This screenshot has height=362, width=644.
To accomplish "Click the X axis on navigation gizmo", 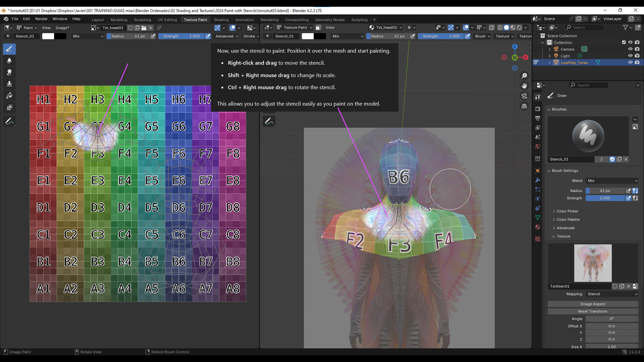I will point(526,57).
